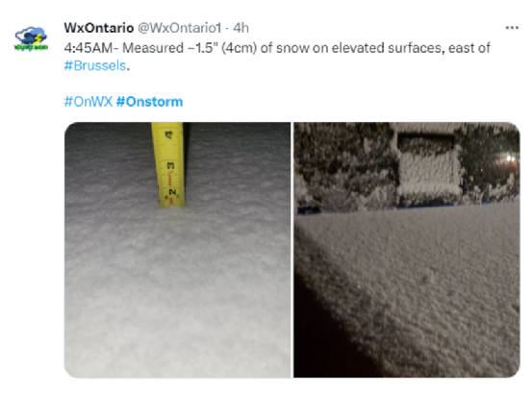Image resolution: width=532 pixels, height=393 pixels.
Task: Click the number 4 on the tape measure
Action: point(168,135)
